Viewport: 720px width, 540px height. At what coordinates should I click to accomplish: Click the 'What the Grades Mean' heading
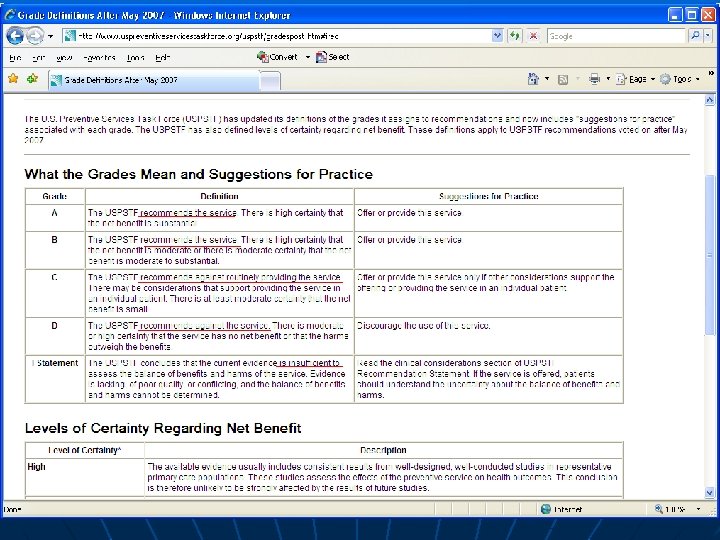(x=198, y=174)
